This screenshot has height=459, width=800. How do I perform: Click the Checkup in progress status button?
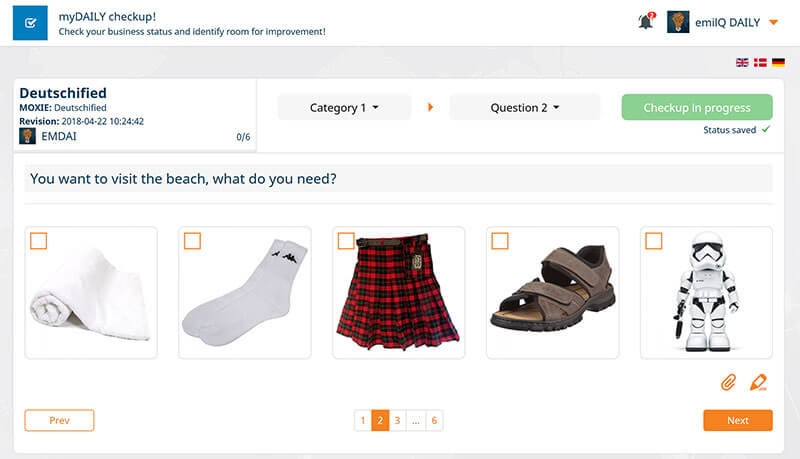(697, 108)
